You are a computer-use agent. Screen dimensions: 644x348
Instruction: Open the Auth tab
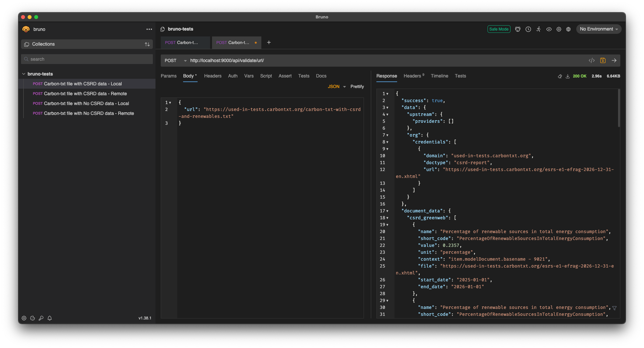click(x=233, y=76)
